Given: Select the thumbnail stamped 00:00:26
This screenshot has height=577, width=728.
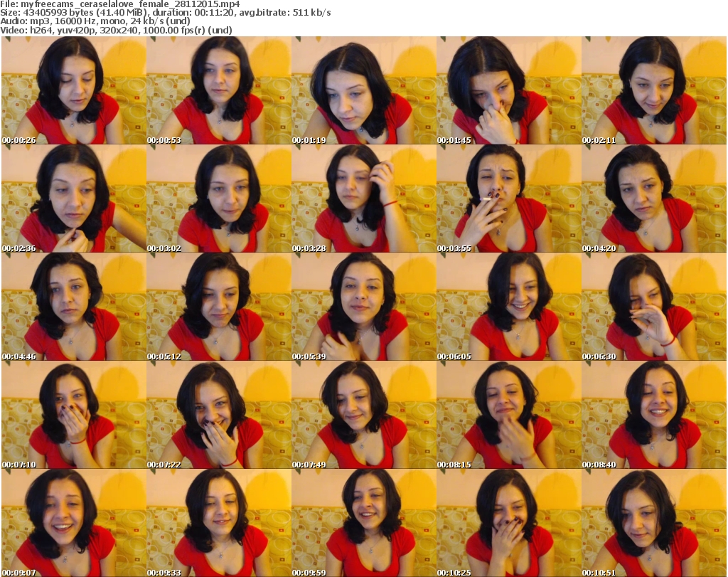Looking at the screenshot, I should (x=74, y=90).
